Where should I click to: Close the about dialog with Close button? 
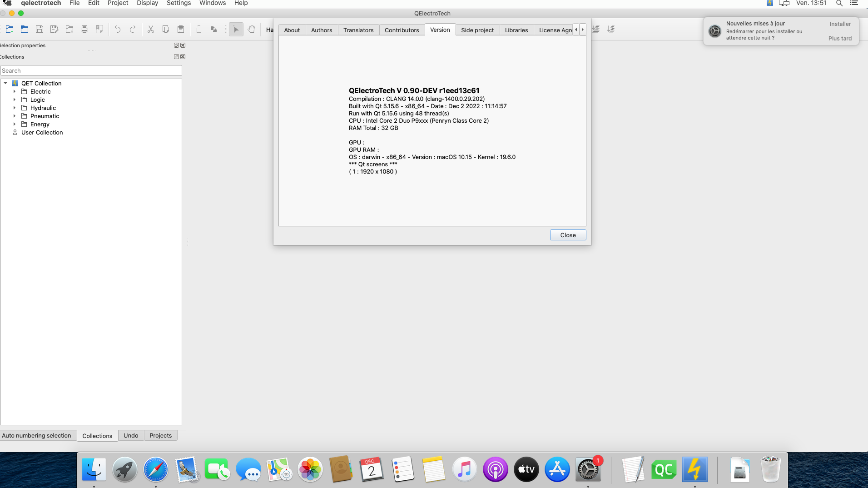tap(568, 235)
